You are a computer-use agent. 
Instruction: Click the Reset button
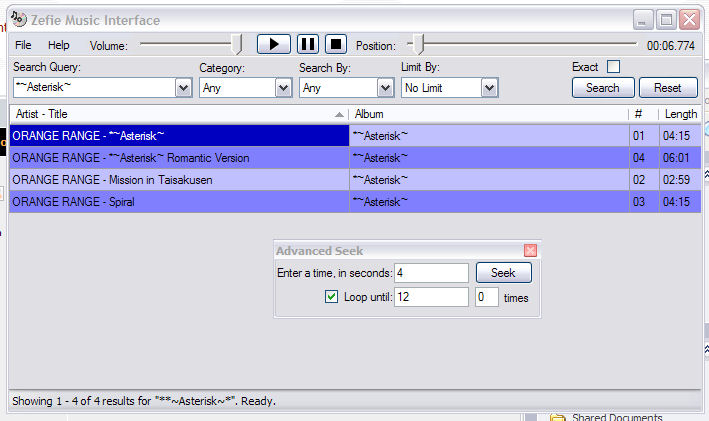tap(667, 88)
